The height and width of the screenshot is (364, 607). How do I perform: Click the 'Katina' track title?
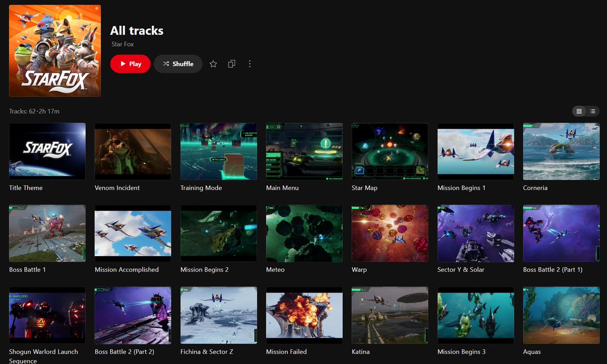(360, 352)
